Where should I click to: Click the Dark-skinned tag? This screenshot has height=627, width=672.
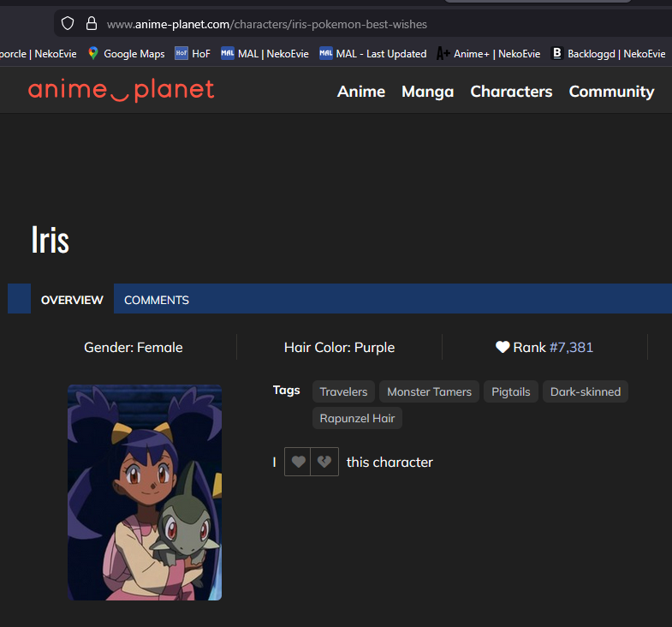[x=585, y=391]
